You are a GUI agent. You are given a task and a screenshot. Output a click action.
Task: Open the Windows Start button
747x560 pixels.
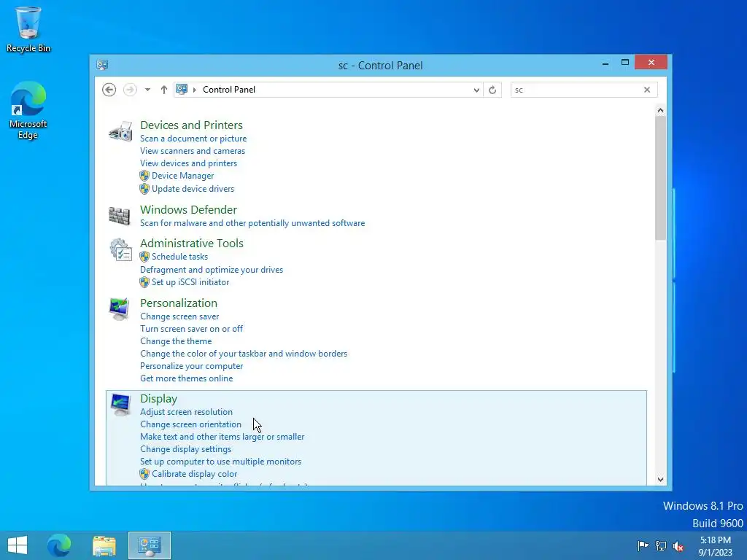[x=18, y=545]
